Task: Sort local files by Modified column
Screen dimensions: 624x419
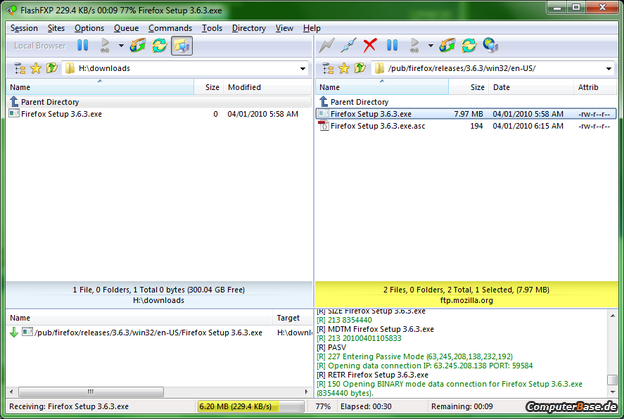Action: [267, 87]
